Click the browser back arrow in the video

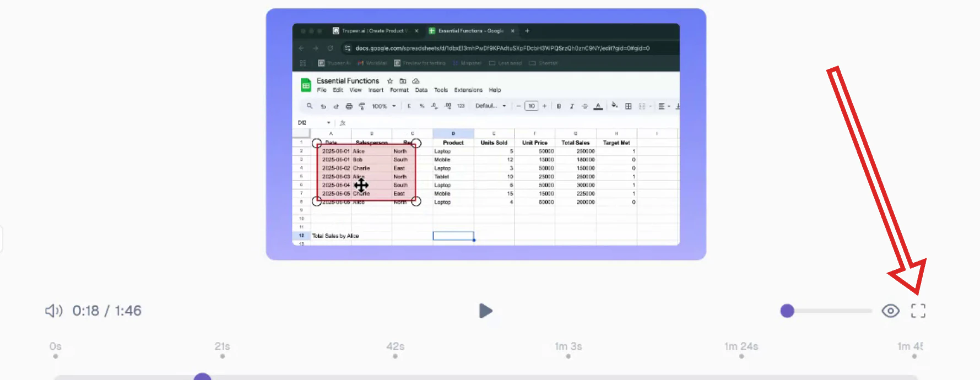[301, 48]
